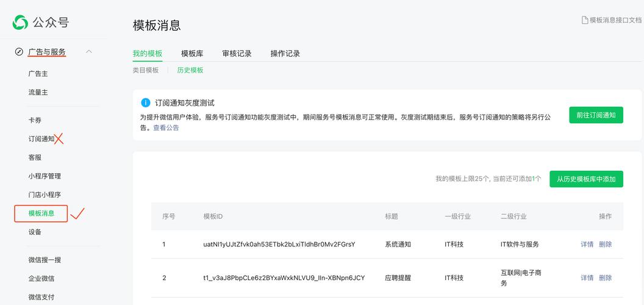
Task: Click the 序号 column header
Action: (169, 216)
